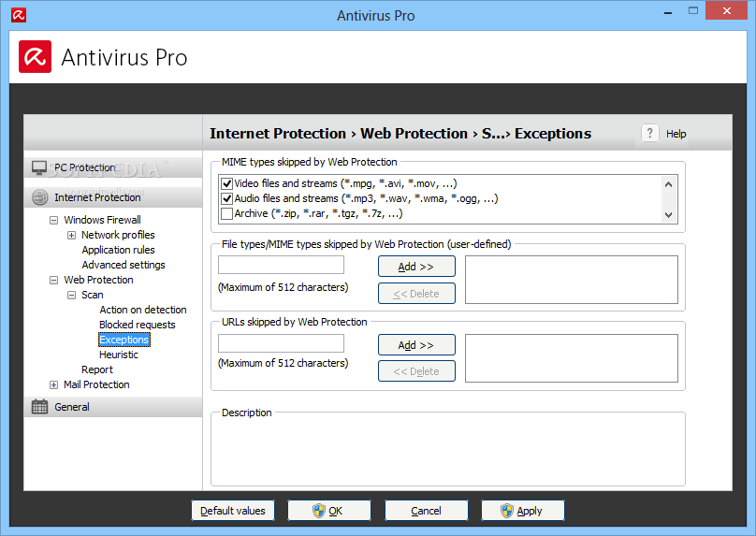Click MIME list scrollbar up arrow

tap(668, 184)
